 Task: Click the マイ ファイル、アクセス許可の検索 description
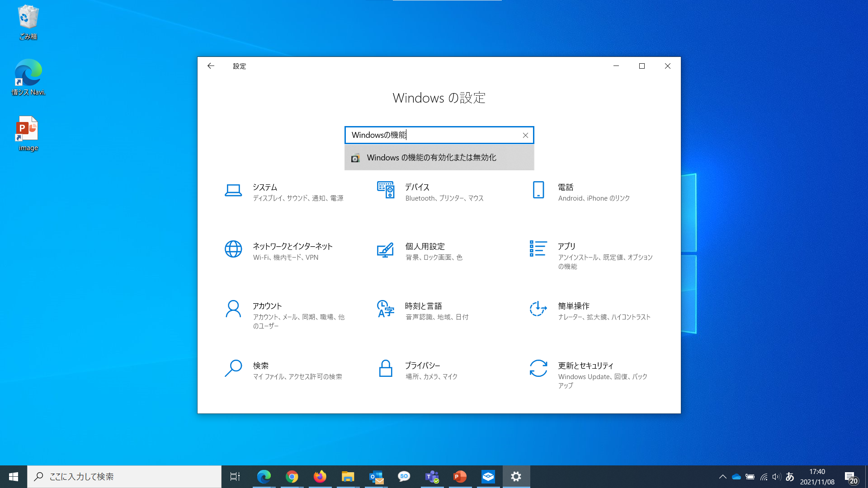pos(297,377)
